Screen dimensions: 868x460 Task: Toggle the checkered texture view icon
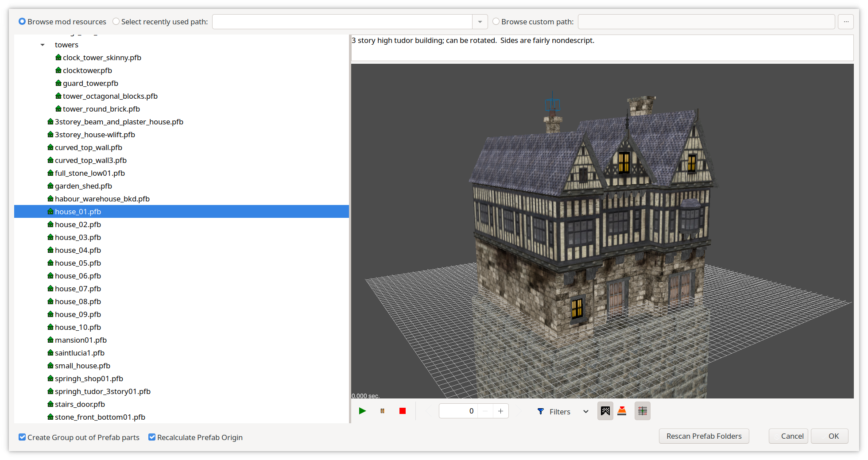[605, 411]
